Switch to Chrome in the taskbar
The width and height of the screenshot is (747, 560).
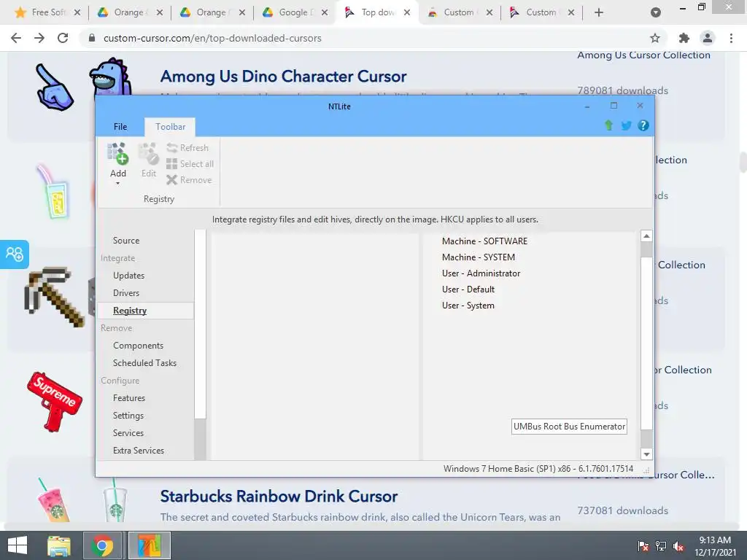coord(102,545)
